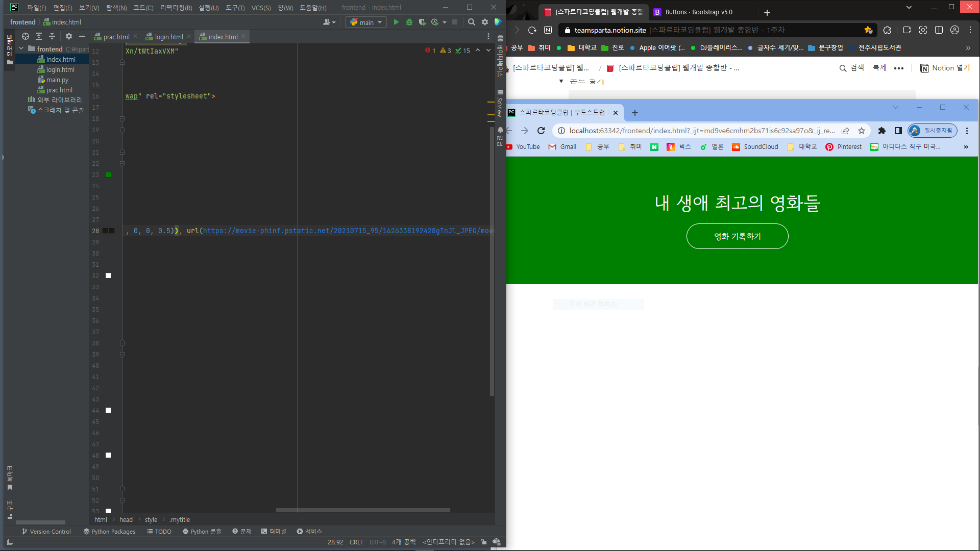
Task: Open the 리팩터링(R) menu
Action: click(176, 8)
